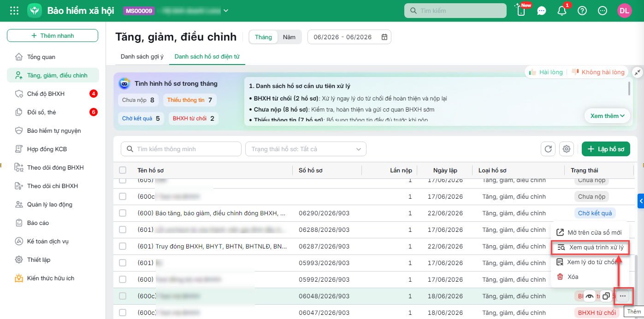Switch to Danh sách gợi ý tab
The image size is (644, 319).
coord(142,56)
